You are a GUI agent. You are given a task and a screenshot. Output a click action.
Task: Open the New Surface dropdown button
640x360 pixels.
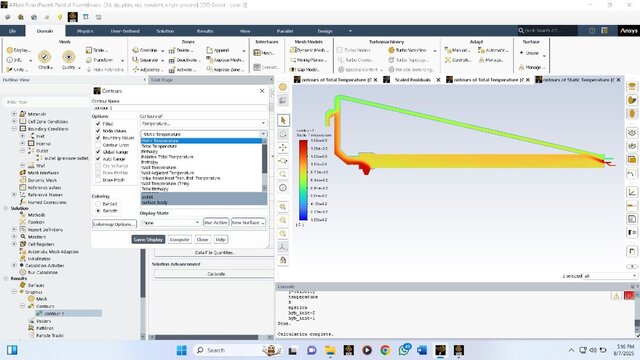click(x=248, y=223)
